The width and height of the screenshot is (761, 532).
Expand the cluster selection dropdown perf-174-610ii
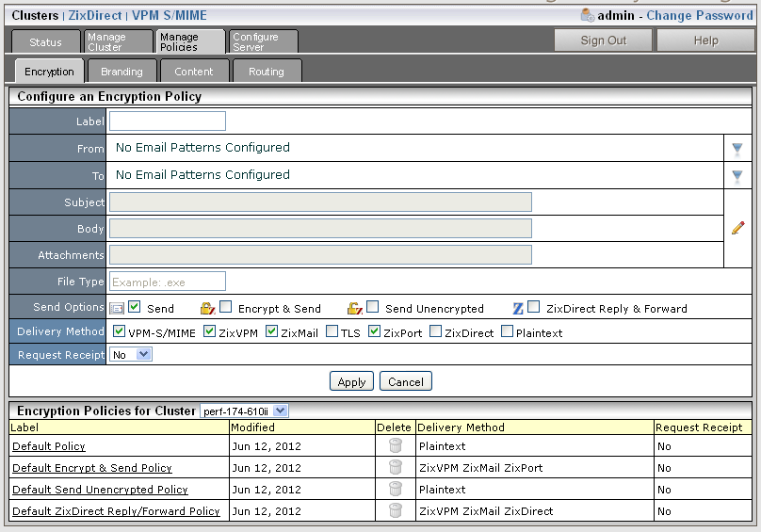point(245,411)
